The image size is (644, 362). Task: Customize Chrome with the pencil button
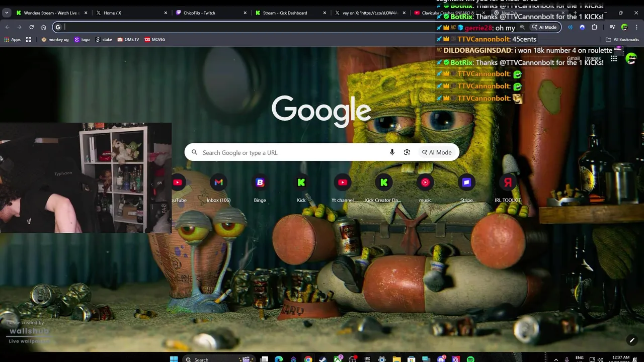pyautogui.click(x=632, y=340)
